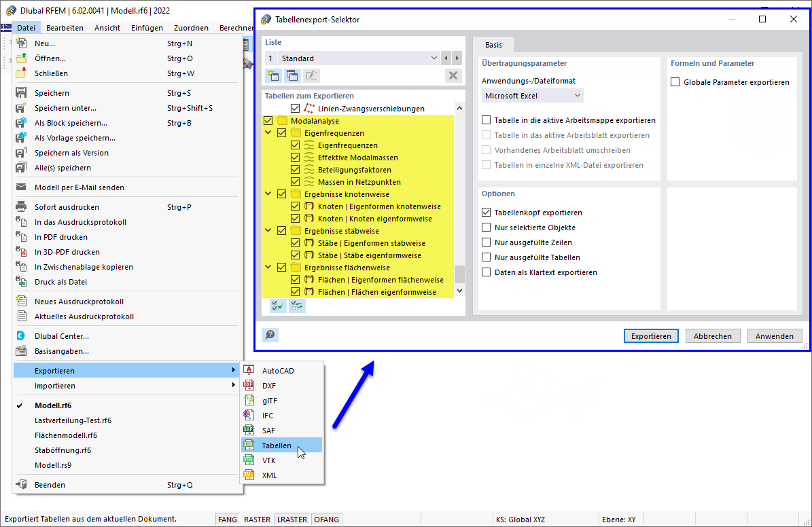Viewport: 812px width, 527px height.
Task: Click the DXF export icon
Action: (x=249, y=385)
